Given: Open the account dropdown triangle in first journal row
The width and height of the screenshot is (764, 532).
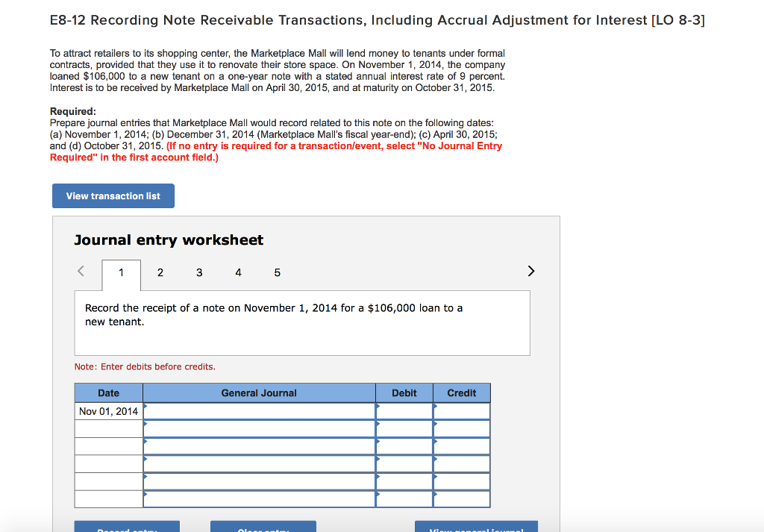Looking at the screenshot, I should coord(146,407).
